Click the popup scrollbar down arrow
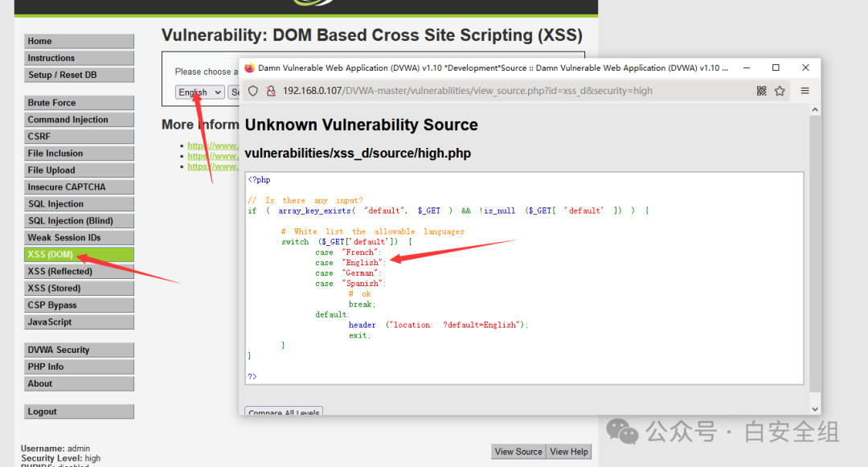 [815, 409]
